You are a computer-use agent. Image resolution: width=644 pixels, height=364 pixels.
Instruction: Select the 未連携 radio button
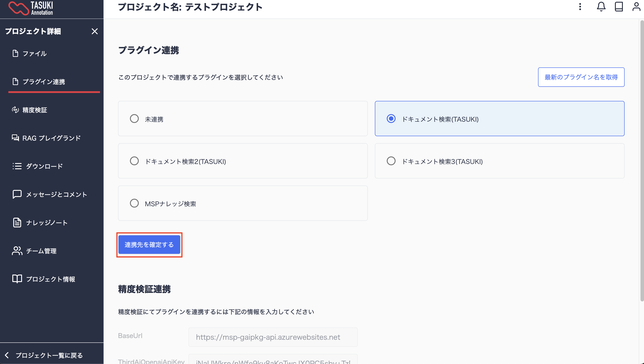[134, 119]
